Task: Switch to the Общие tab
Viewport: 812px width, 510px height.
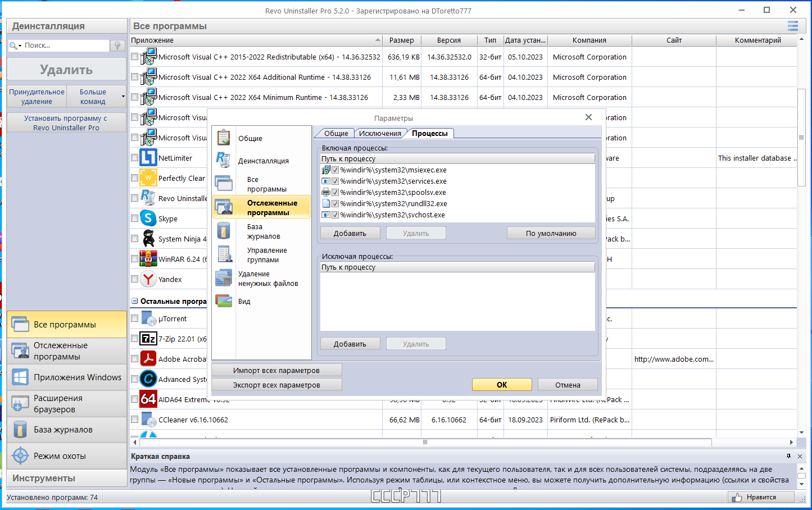Action: pyautogui.click(x=335, y=133)
